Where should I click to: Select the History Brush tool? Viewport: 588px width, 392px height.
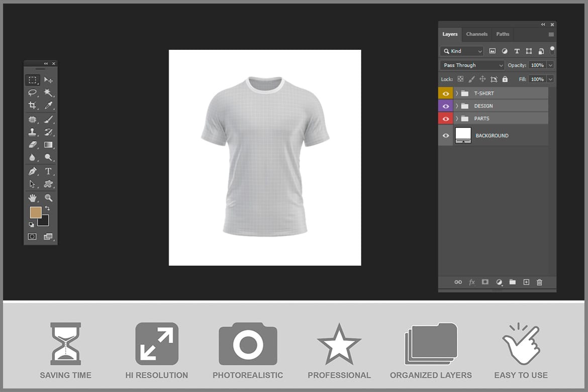coord(48,132)
